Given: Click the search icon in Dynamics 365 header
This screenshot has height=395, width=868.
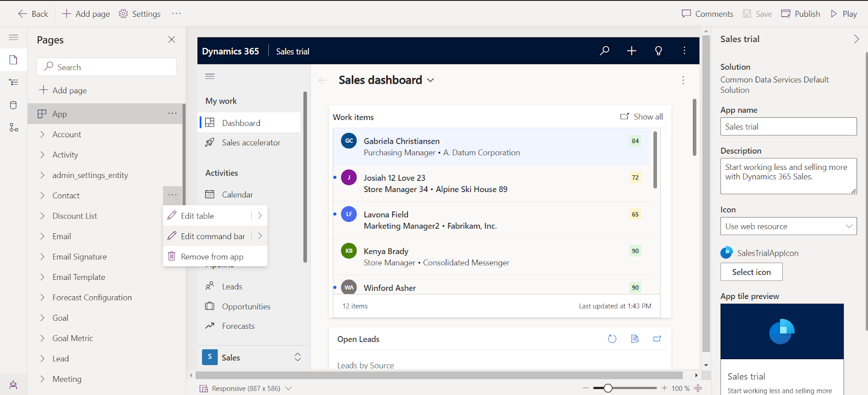Looking at the screenshot, I should click(604, 51).
